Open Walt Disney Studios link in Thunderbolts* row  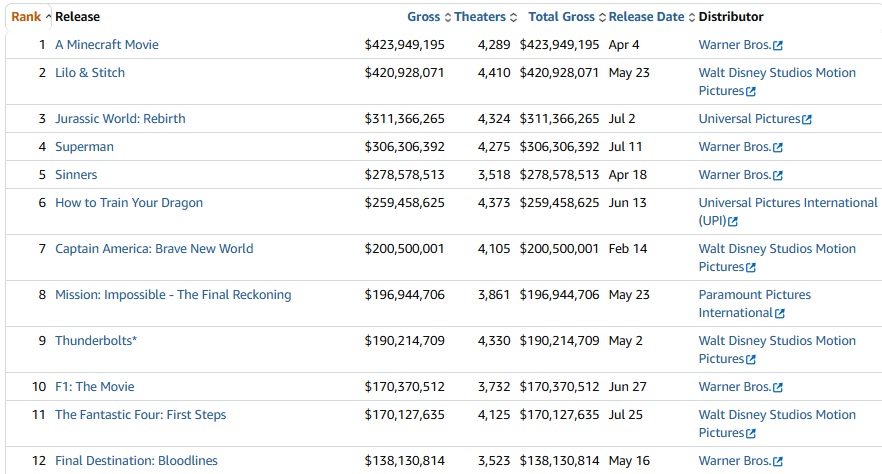777,350
